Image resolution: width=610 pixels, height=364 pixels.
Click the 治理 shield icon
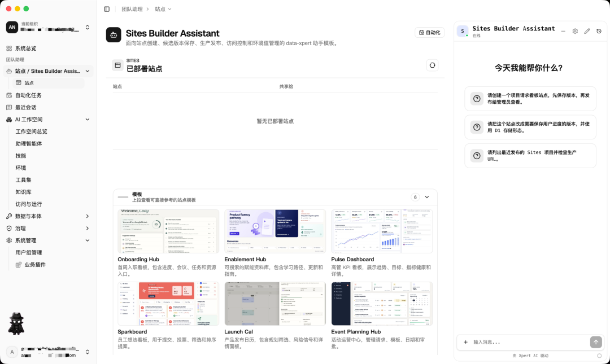tap(9, 229)
